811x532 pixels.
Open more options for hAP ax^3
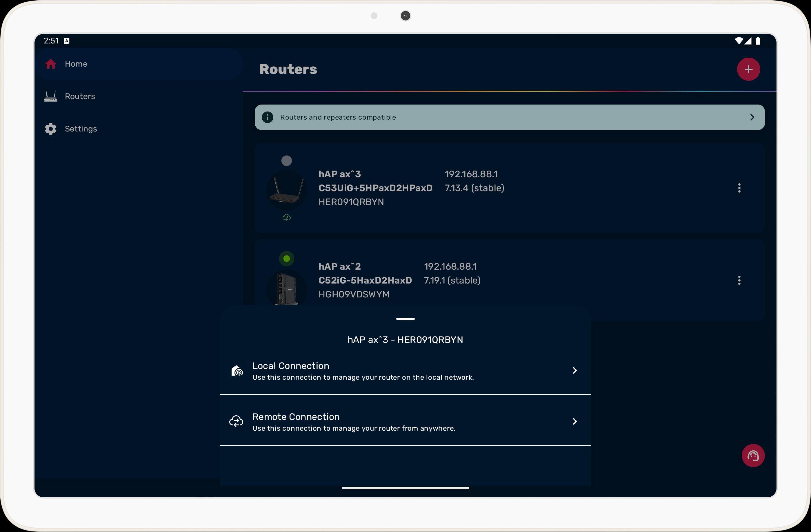(x=739, y=188)
